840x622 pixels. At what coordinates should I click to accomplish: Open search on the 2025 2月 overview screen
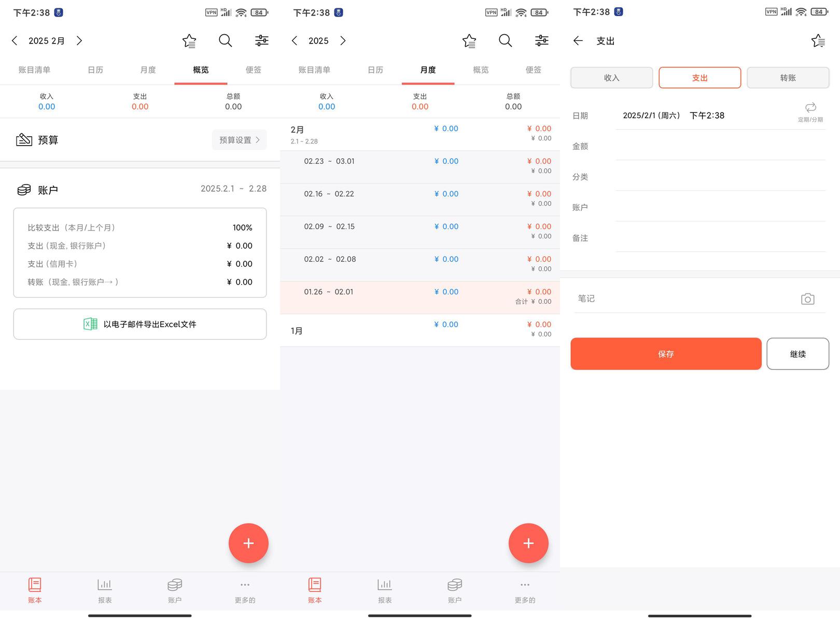coord(225,41)
